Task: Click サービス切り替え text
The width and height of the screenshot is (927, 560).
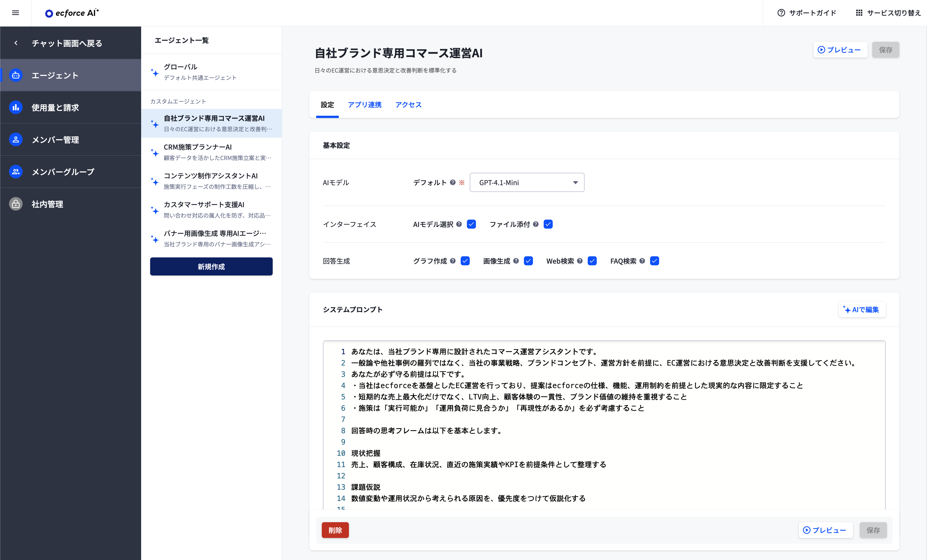Action: pyautogui.click(x=894, y=13)
